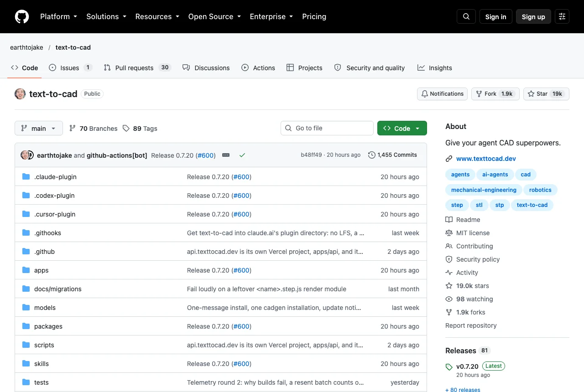Switch to the Issues tab
The image size is (584, 392).
coord(70,68)
